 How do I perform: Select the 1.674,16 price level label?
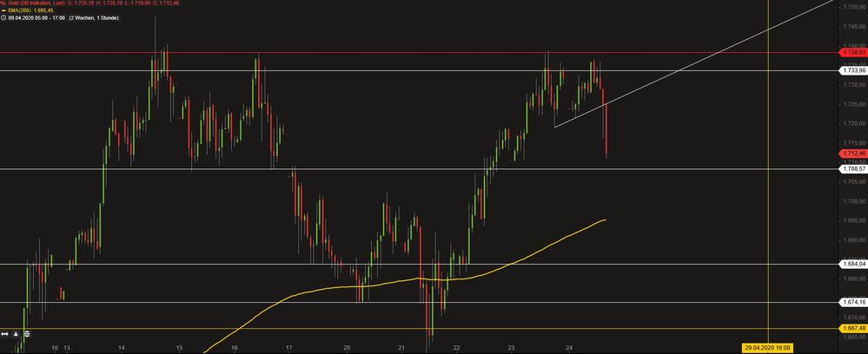[x=851, y=303]
